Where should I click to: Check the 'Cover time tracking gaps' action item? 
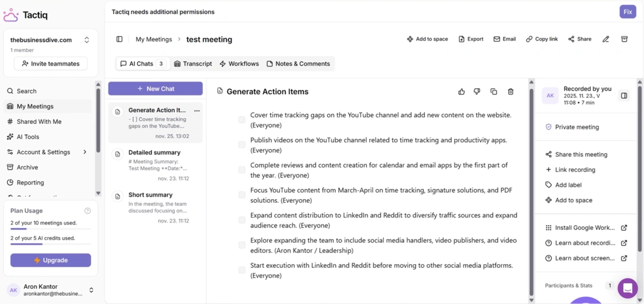coord(242,120)
